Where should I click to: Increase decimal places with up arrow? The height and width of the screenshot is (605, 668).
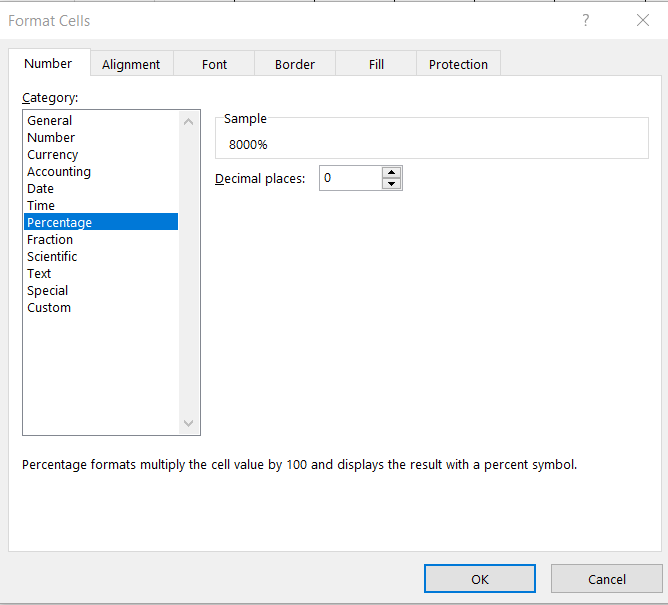click(392, 173)
